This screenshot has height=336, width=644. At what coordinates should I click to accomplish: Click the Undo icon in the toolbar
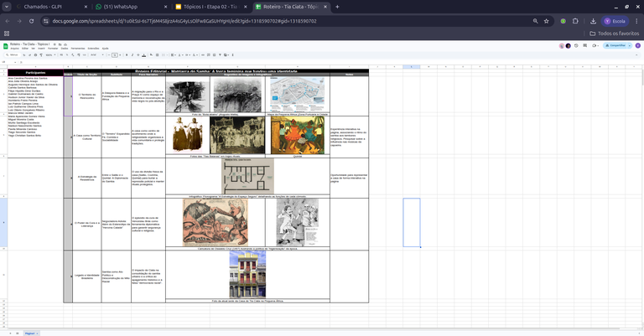tap(24, 55)
